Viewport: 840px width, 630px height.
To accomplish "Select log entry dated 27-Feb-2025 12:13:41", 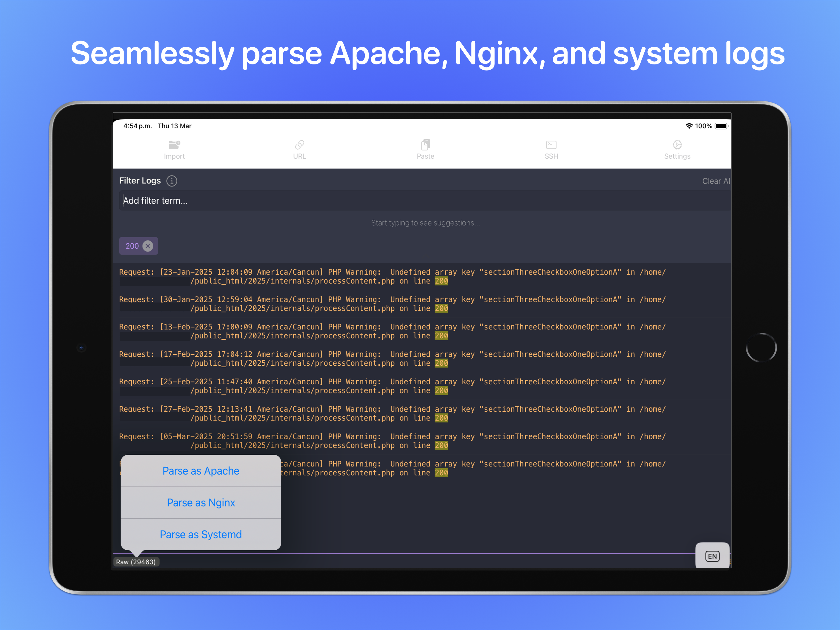I will 422,414.
